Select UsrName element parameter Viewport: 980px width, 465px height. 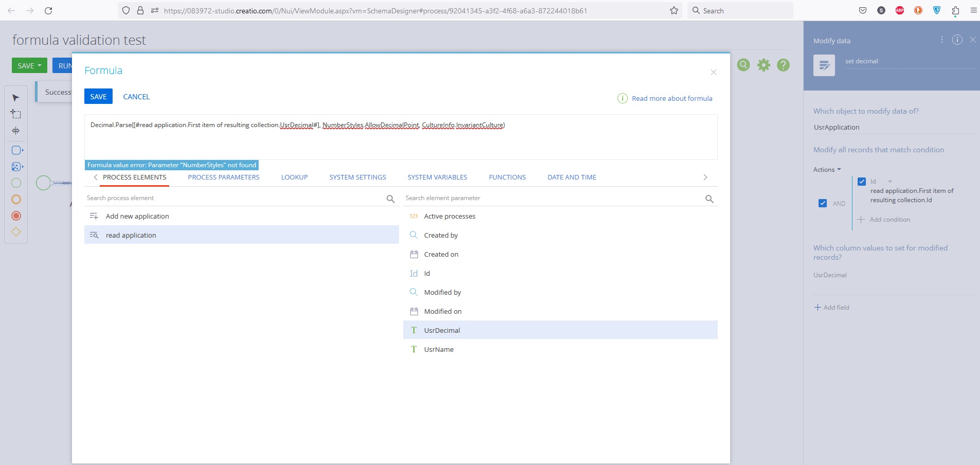(439, 350)
